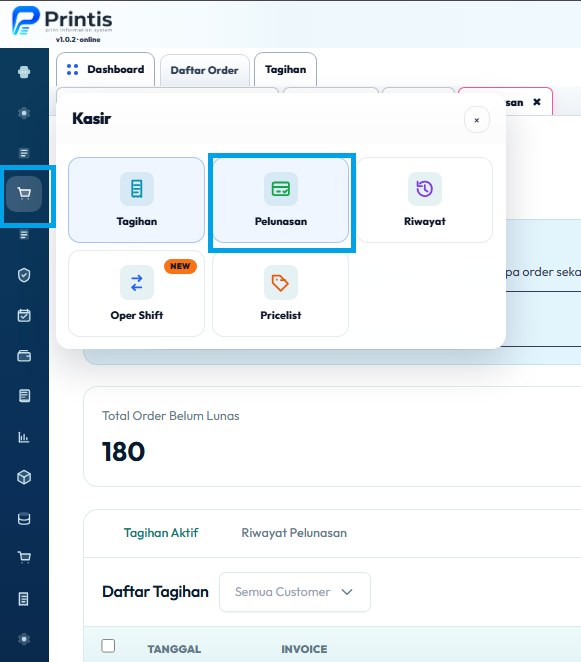Open the Pelunasan card in Kasir menu
Screen dimensions: 581x662
click(281, 200)
